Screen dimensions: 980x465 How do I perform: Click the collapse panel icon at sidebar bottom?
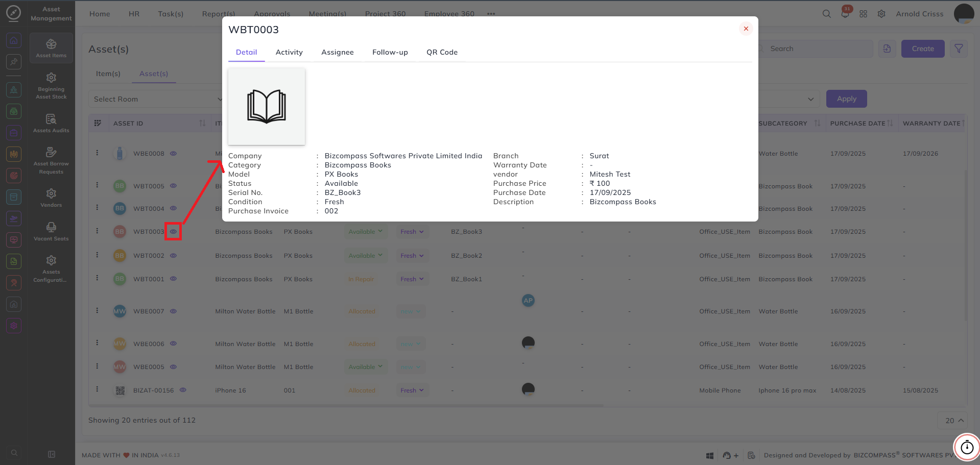click(x=52, y=454)
